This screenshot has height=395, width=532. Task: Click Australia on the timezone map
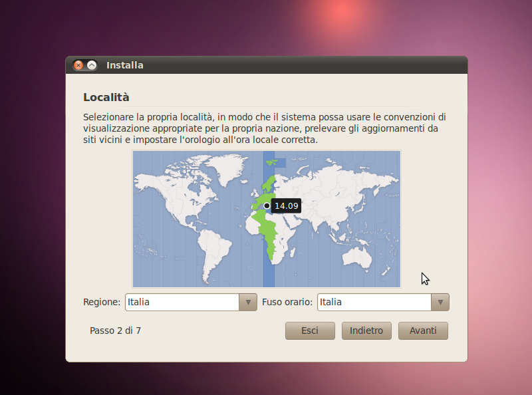pos(357,258)
